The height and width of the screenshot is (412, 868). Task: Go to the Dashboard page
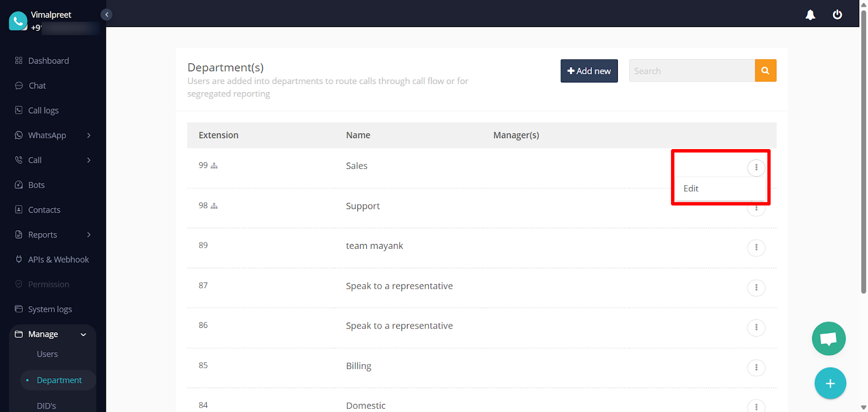point(48,61)
